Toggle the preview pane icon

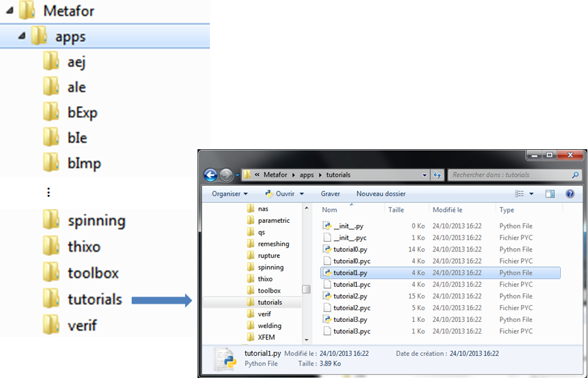click(550, 194)
